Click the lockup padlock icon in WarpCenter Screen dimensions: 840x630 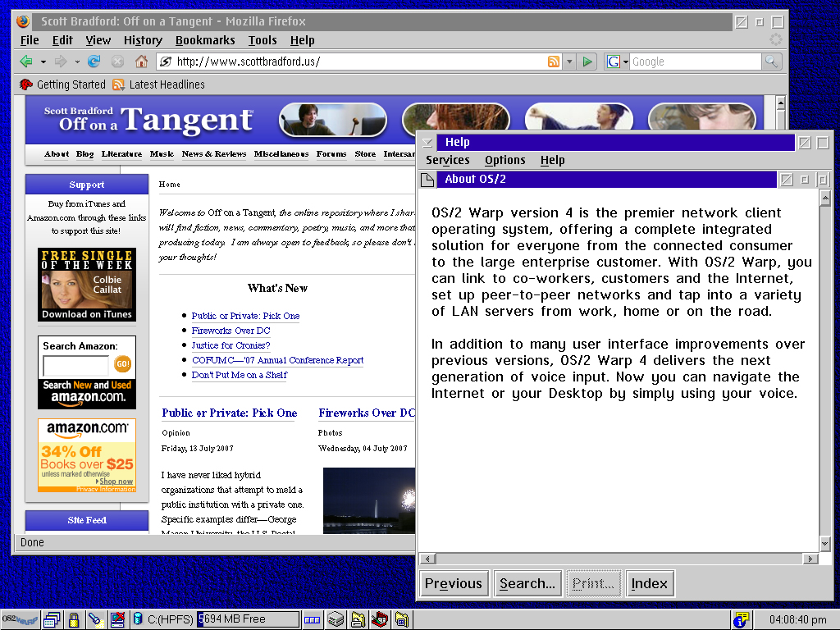(74, 619)
